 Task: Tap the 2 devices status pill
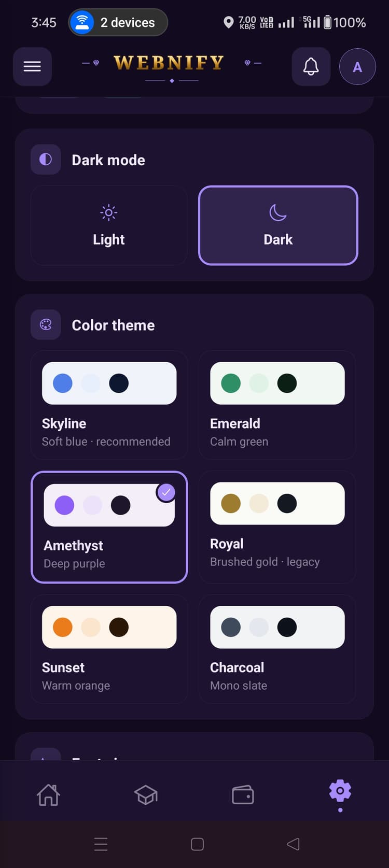click(117, 22)
